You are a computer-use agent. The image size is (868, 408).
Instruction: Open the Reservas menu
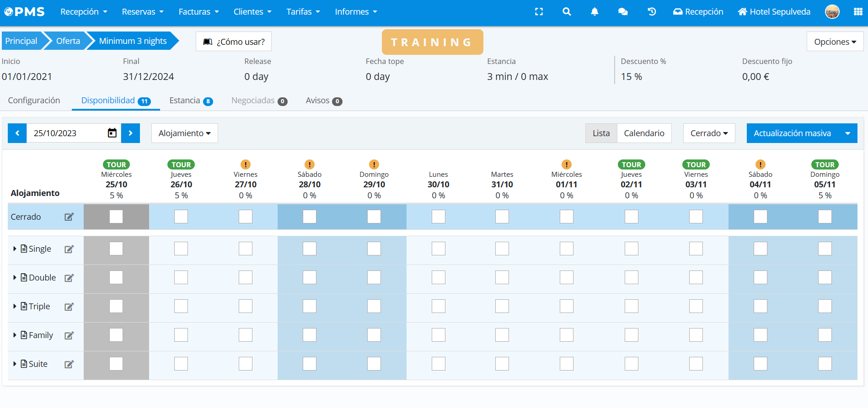point(142,12)
